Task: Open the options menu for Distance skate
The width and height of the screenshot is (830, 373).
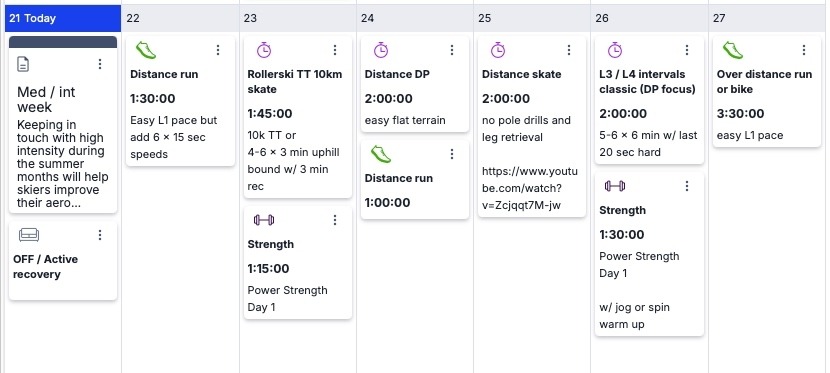Action: click(569, 50)
